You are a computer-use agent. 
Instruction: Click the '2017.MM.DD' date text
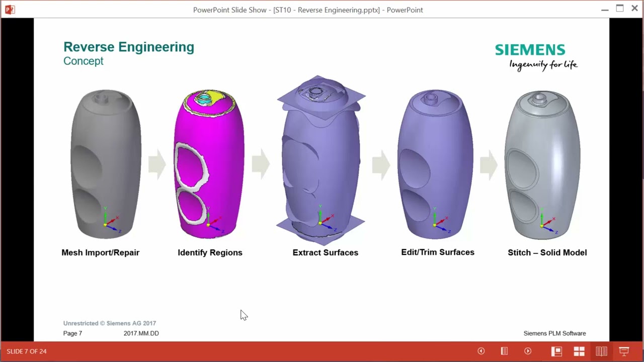[141, 333]
